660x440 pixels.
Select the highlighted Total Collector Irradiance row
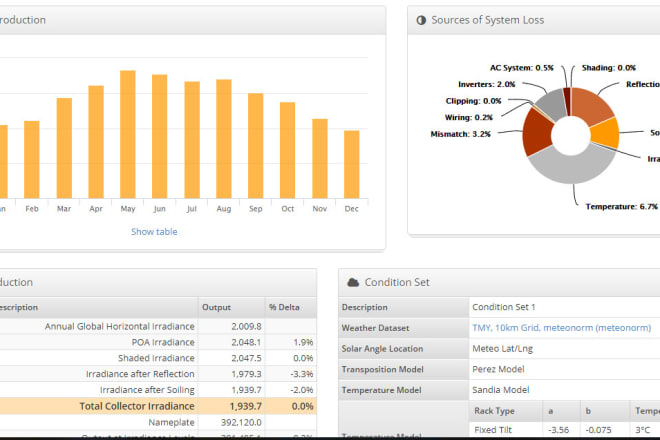(x=158, y=406)
